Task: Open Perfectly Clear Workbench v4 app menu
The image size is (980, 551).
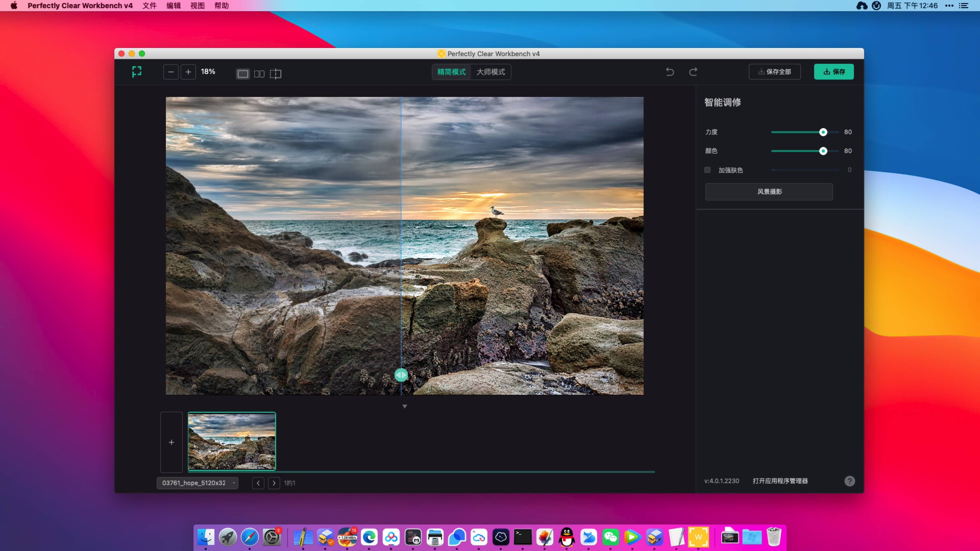Action: (x=80, y=6)
